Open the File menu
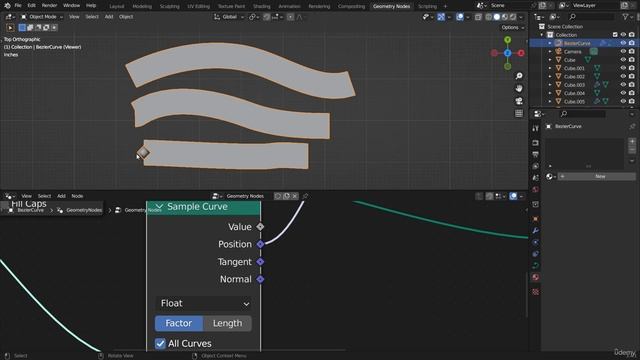 (x=18, y=6)
